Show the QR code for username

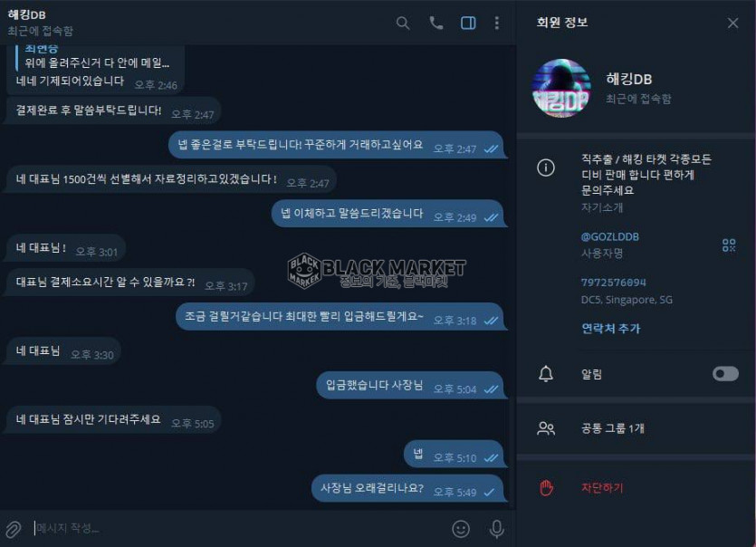click(x=729, y=245)
